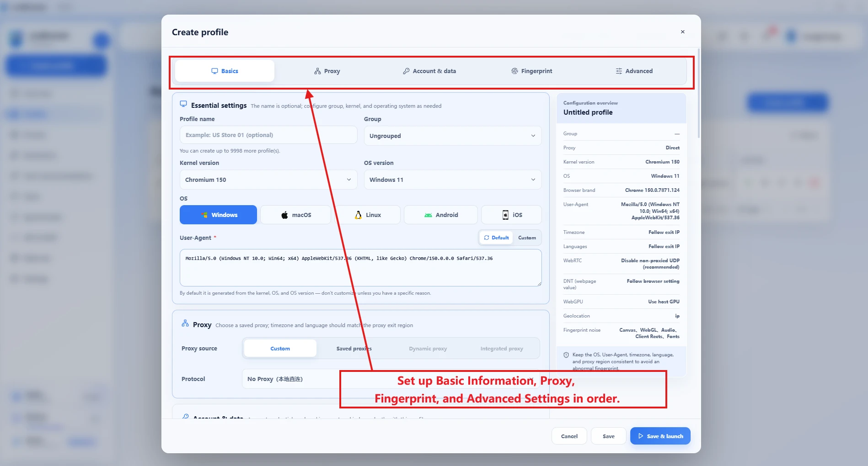Click the Save button
The height and width of the screenshot is (466, 868).
click(x=609, y=436)
